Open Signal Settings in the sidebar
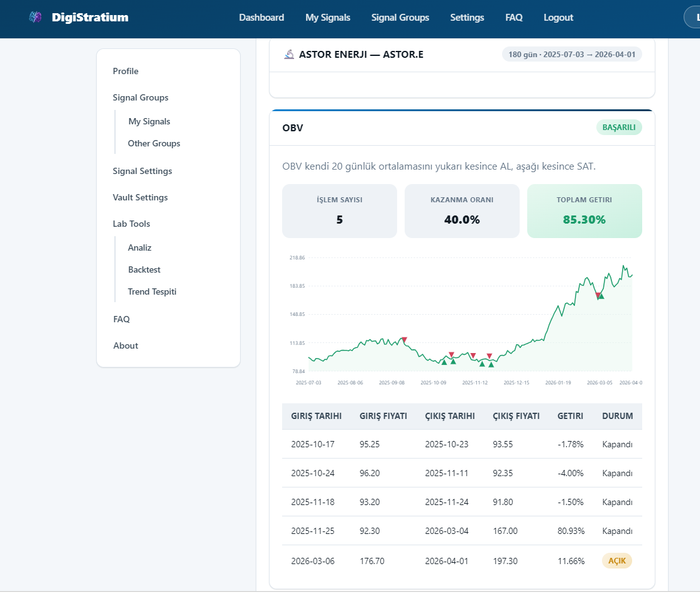700x593 pixels. 143,171
